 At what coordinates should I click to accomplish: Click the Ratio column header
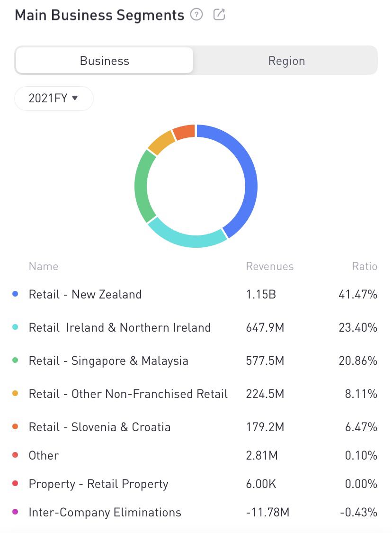(x=364, y=266)
